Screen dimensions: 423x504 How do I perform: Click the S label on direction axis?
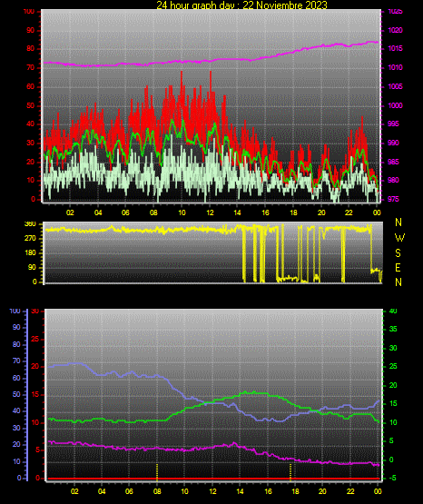(398, 253)
